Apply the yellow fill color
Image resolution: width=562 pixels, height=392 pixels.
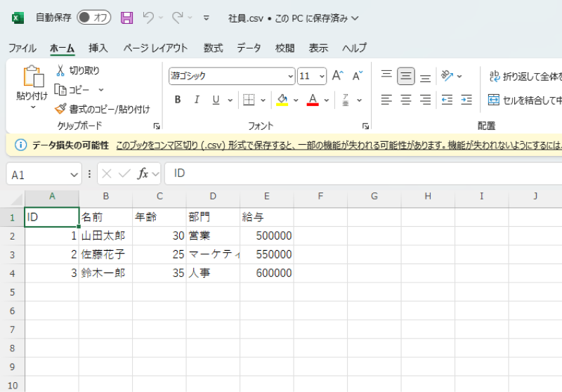click(x=282, y=100)
